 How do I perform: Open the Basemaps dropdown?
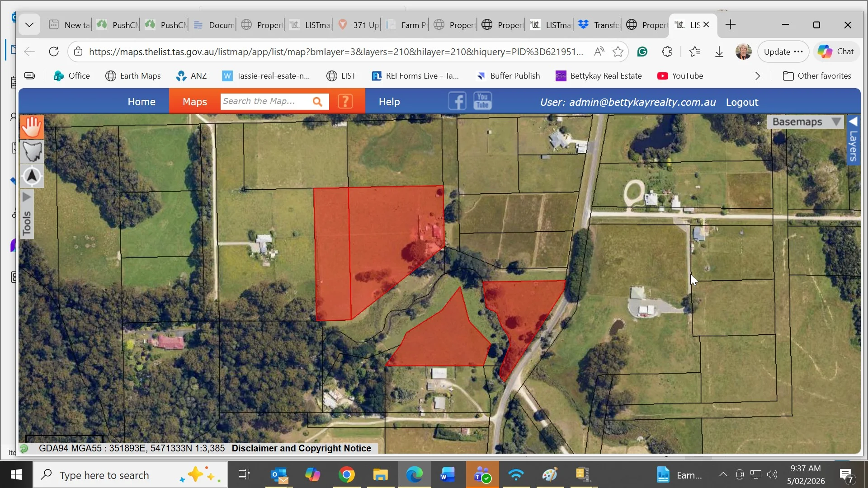806,121
